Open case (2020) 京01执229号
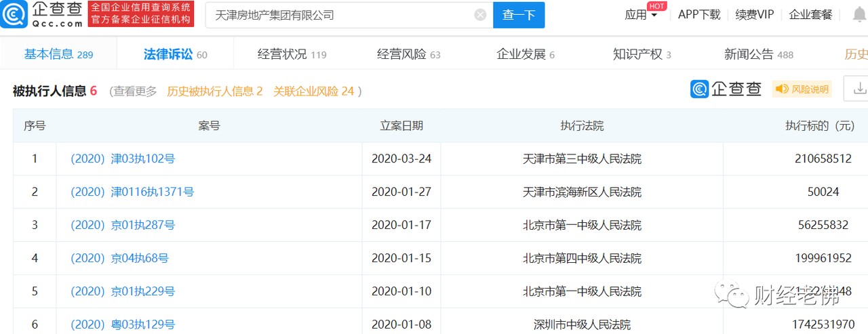Image resolution: width=868 pixels, height=334 pixels. click(x=123, y=291)
